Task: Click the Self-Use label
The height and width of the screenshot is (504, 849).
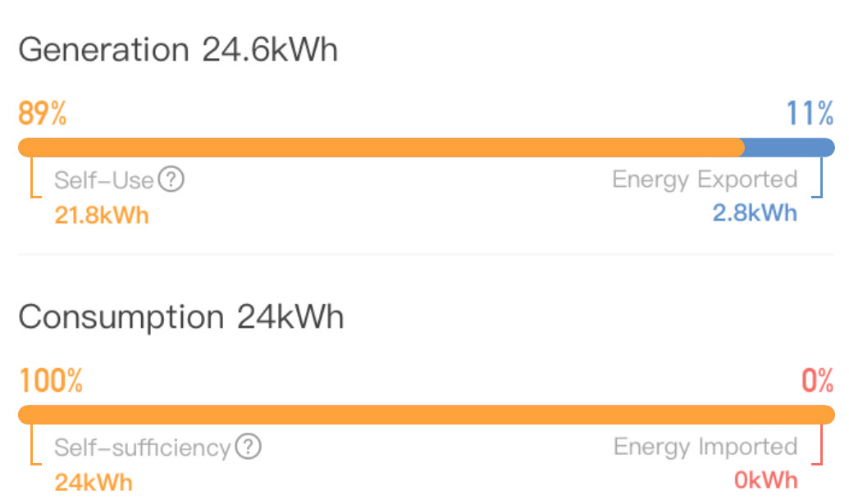Action: coord(104,180)
